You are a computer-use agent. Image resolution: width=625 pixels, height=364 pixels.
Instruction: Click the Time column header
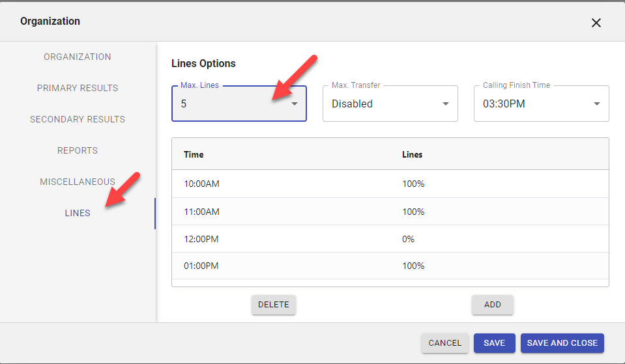pos(194,155)
